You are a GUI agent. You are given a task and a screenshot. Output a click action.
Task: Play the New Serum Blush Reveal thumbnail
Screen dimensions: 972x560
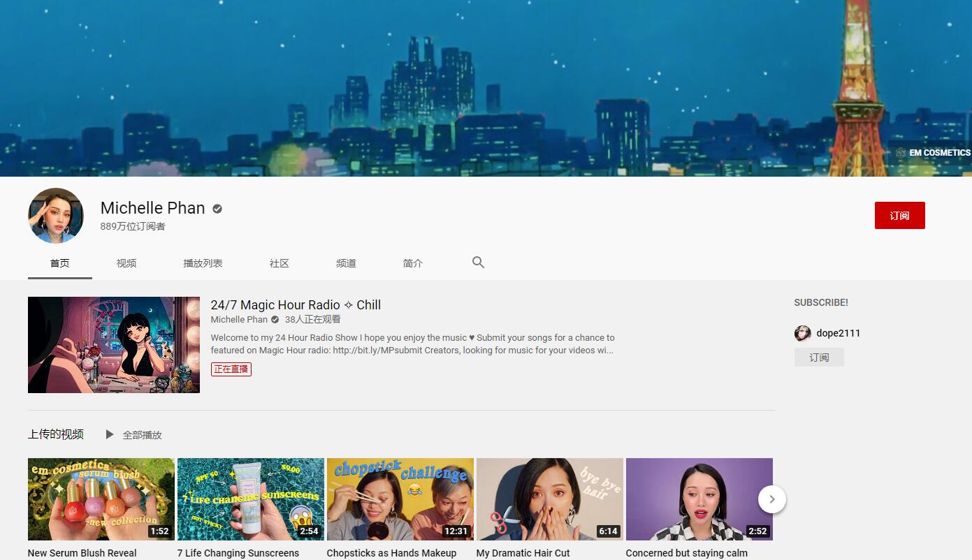(x=101, y=499)
